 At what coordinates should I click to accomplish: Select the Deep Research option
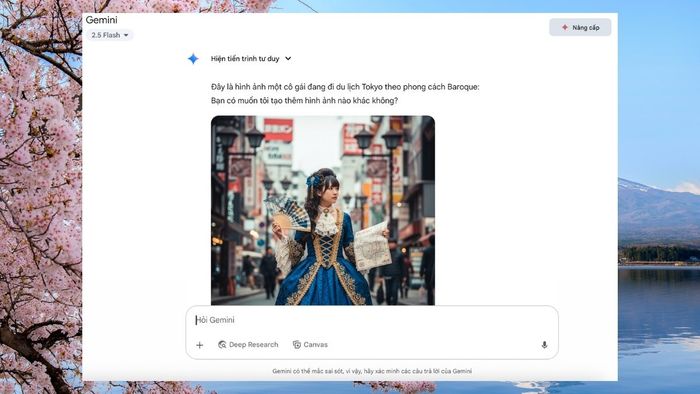248,344
